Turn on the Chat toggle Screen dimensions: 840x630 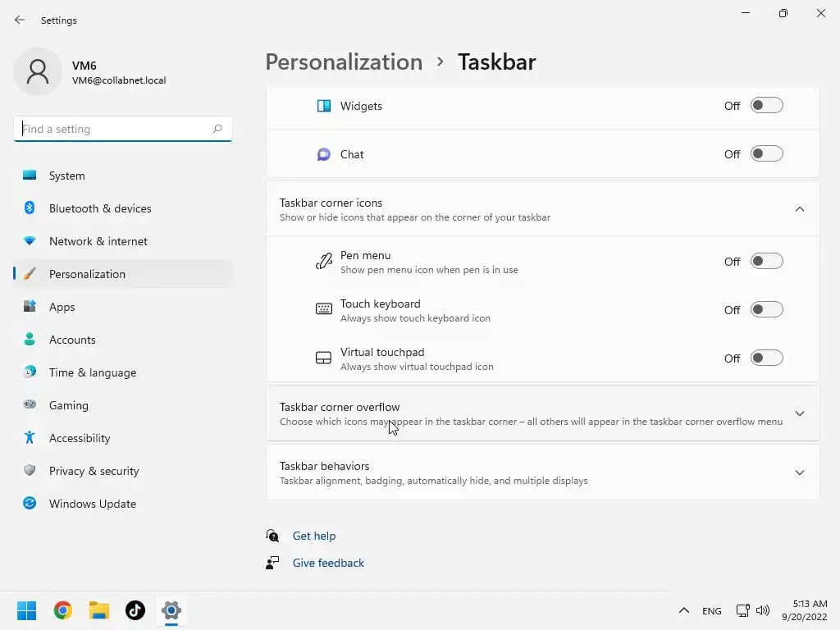point(767,154)
